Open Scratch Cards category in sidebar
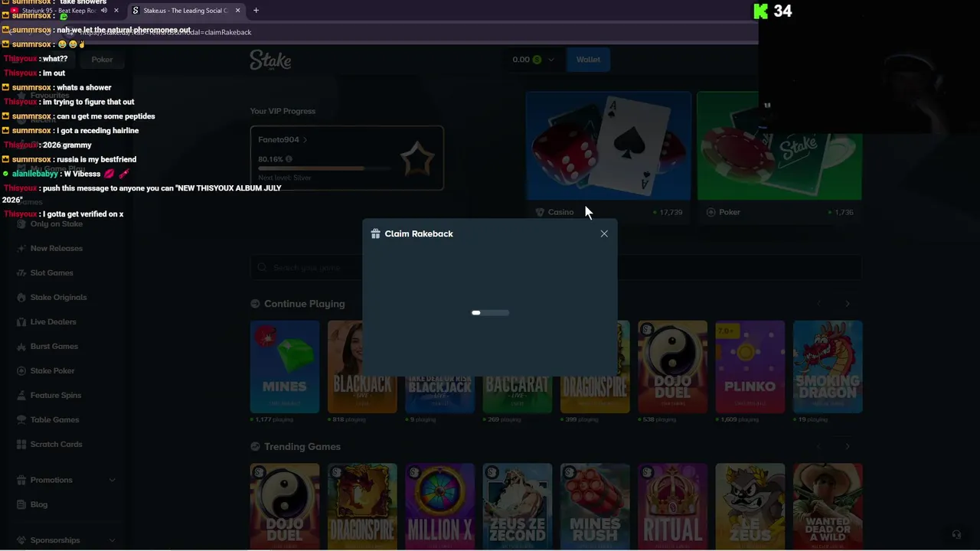The width and height of the screenshot is (980, 551). click(x=56, y=444)
